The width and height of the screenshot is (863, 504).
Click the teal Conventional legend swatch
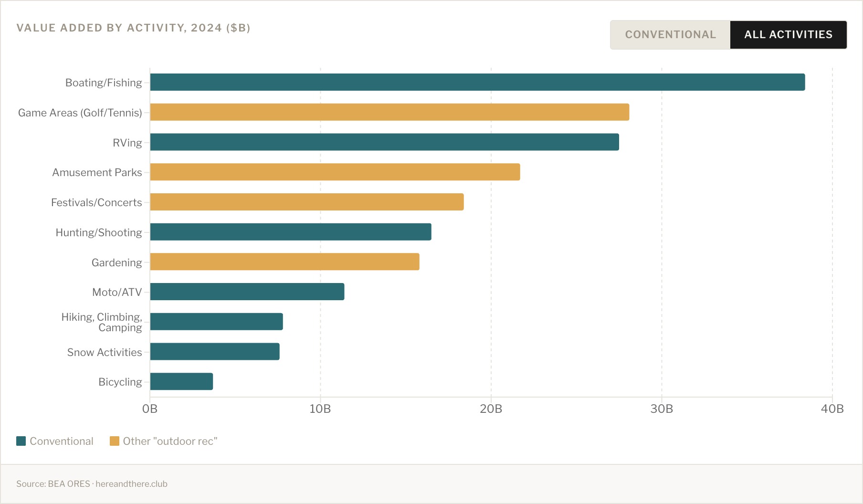click(21, 441)
